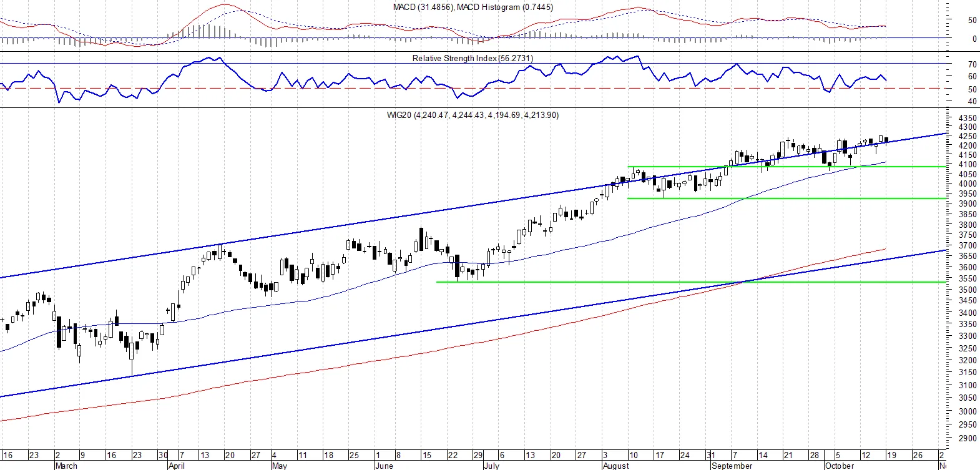Click the April month label on time axis

click(x=177, y=466)
